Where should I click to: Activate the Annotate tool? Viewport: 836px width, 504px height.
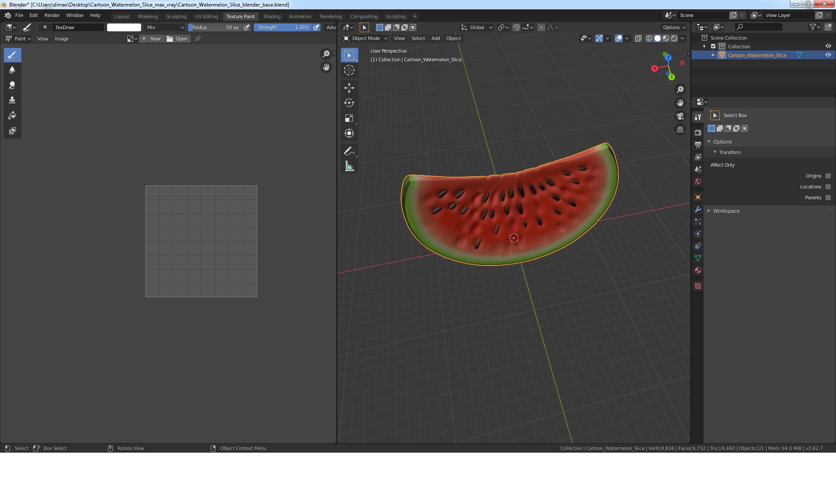349,151
